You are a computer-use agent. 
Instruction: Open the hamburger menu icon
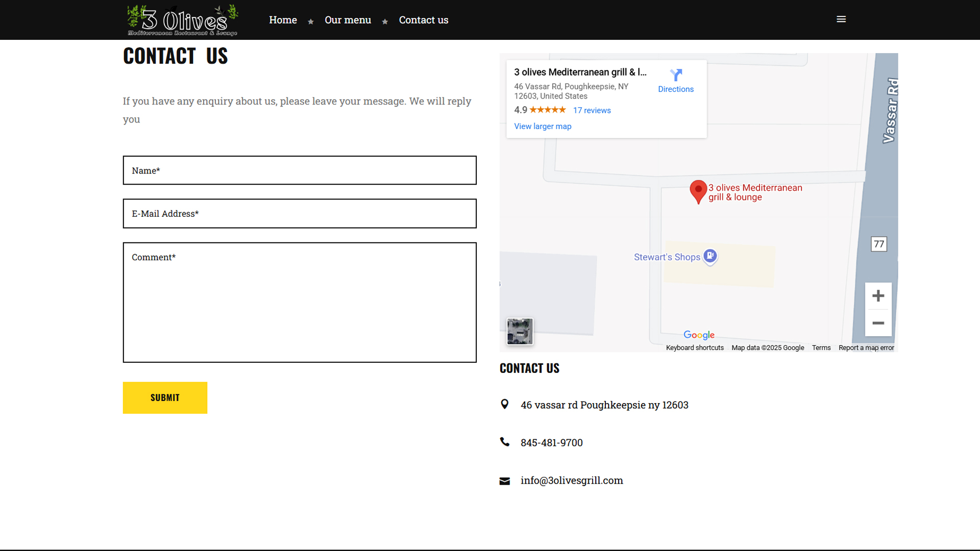tap(841, 19)
